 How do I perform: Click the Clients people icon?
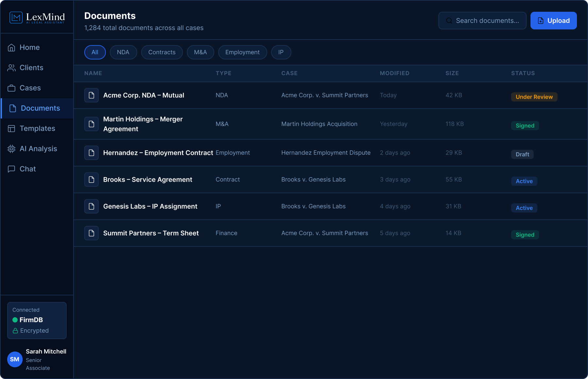11,68
